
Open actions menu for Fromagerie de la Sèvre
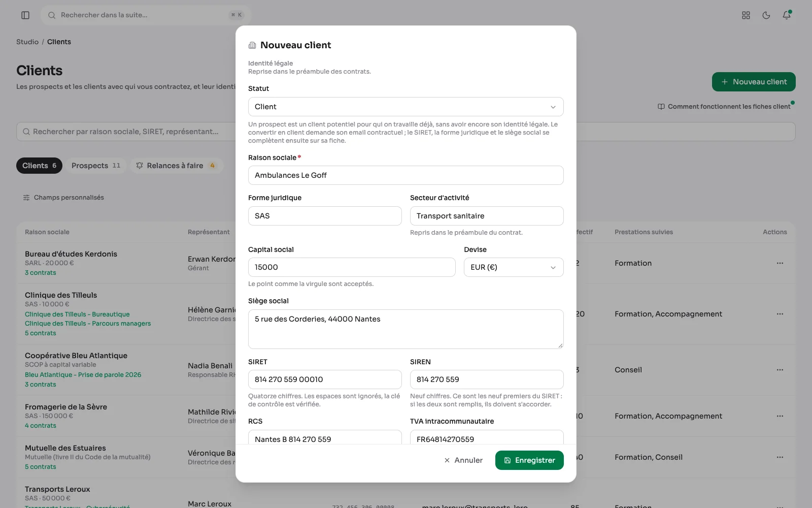tap(780, 416)
